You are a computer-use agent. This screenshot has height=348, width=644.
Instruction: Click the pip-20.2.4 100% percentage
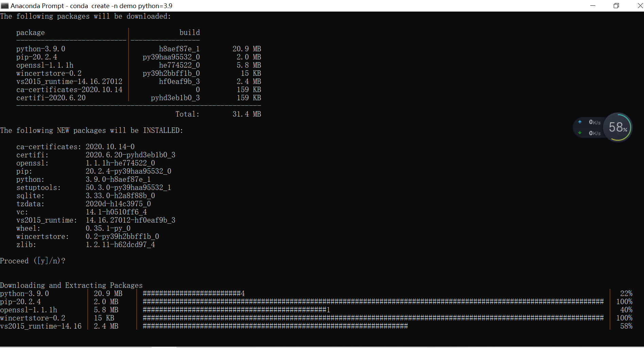click(x=624, y=302)
